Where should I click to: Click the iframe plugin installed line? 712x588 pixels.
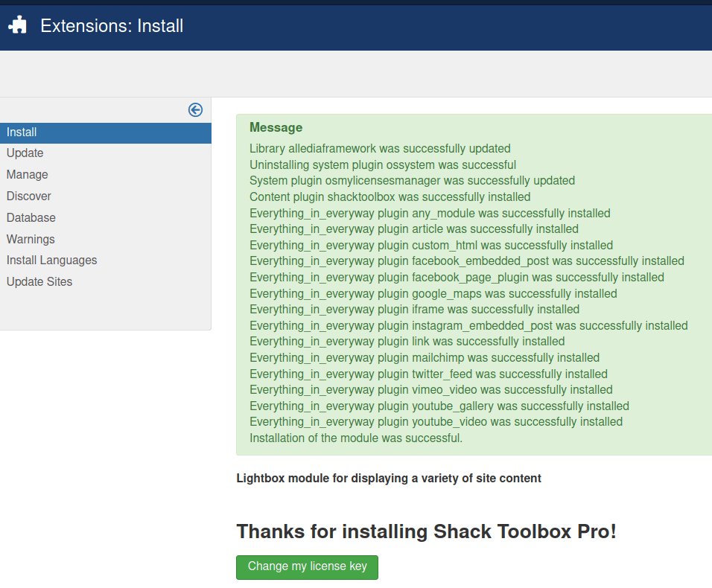[415, 310]
